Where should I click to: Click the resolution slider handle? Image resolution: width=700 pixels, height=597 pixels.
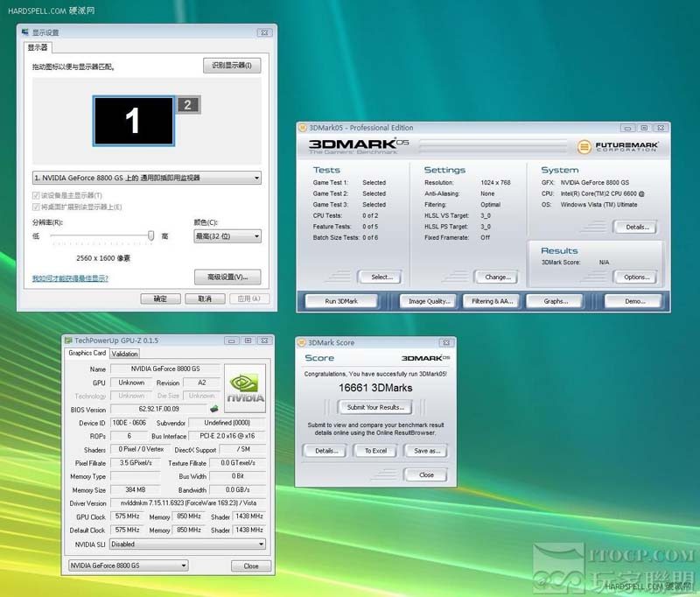click(151, 235)
